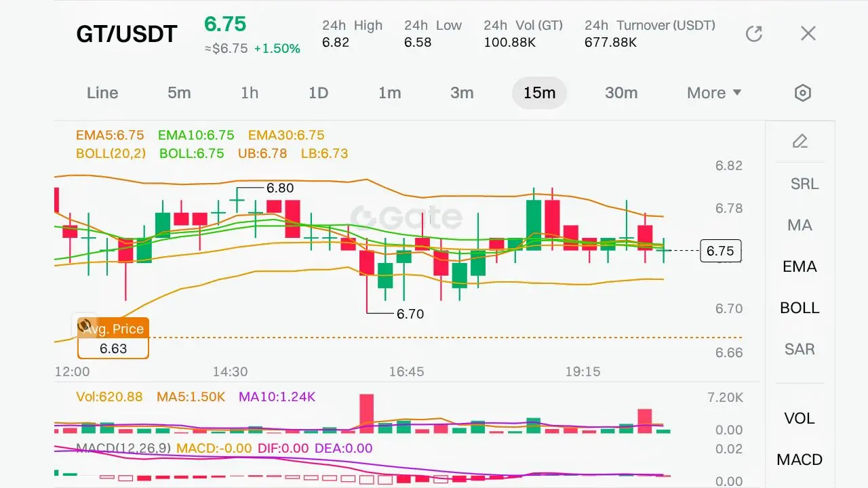The width and height of the screenshot is (868, 488).
Task: Toggle the VOL sub-indicator
Action: point(800,418)
